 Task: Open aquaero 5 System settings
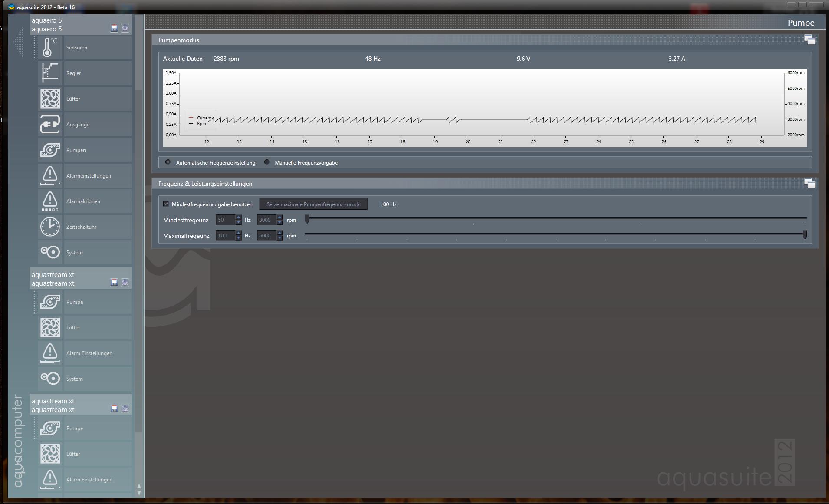click(x=85, y=253)
